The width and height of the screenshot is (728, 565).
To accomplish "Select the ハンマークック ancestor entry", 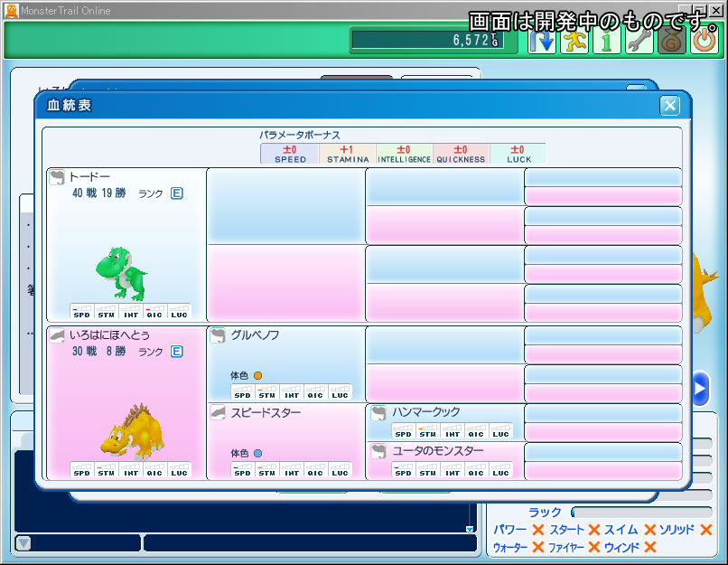I will [x=423, y=412].
